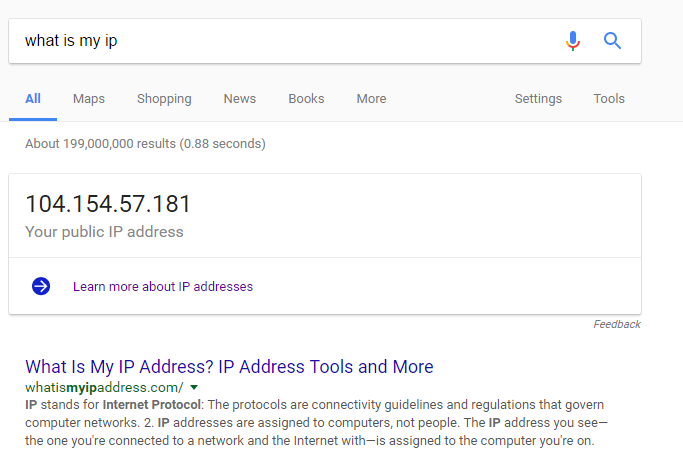Click the blue magnifying glass search icon
The width and height of the screenshot is (683, 465).
coord(612,41)
